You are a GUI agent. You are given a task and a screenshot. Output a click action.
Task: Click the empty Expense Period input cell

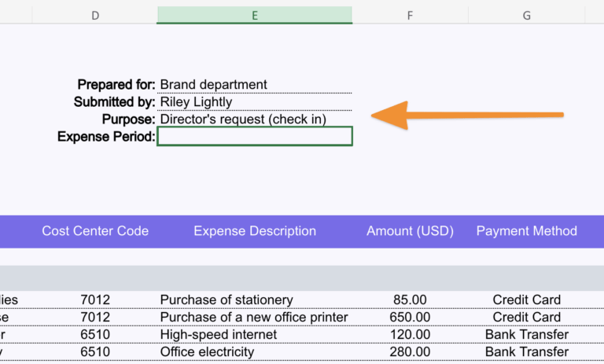[x=254, y=137]
